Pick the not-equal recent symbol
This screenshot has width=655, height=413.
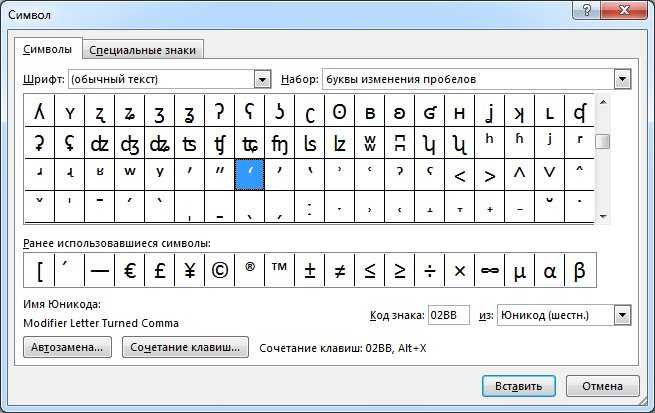click(x=340, y=270)
